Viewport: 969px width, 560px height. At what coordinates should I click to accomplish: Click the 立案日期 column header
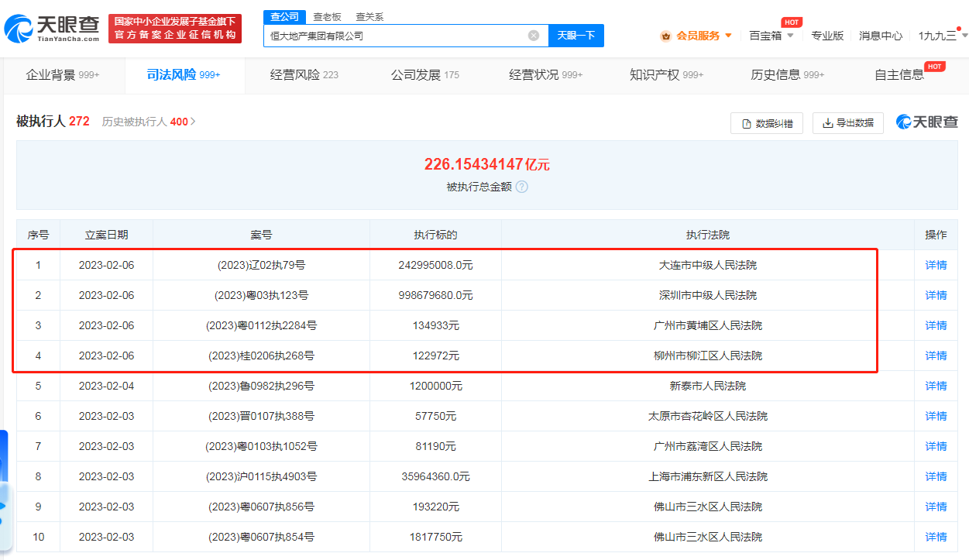[x=106, y=235]
